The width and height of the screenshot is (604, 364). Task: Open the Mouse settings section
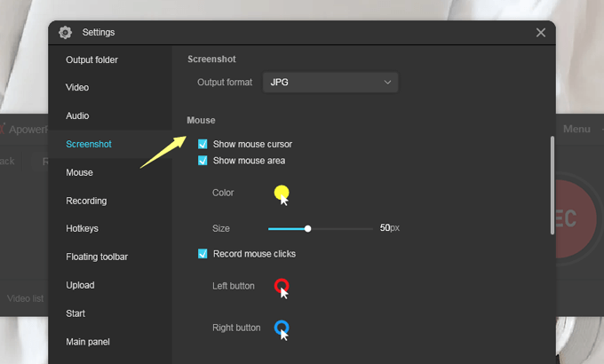click(x=79, y=172)
